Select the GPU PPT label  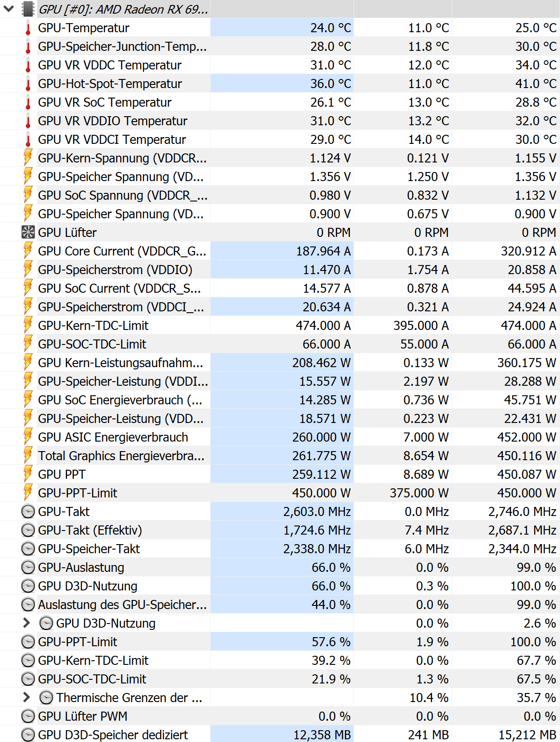click(x=62, y=474)
